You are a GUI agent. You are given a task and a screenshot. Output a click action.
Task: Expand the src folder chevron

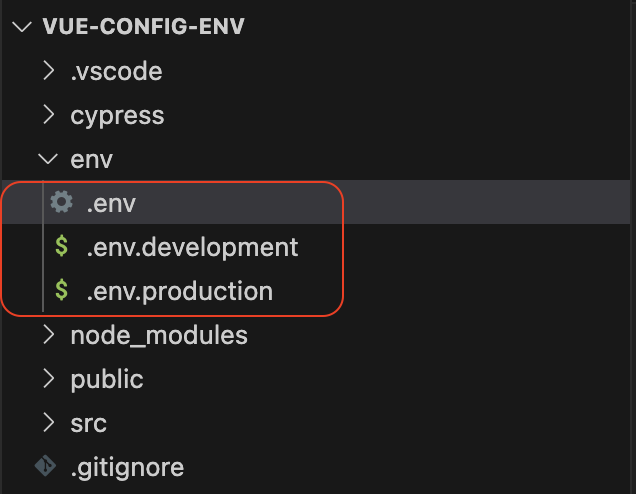coord(48,423)
